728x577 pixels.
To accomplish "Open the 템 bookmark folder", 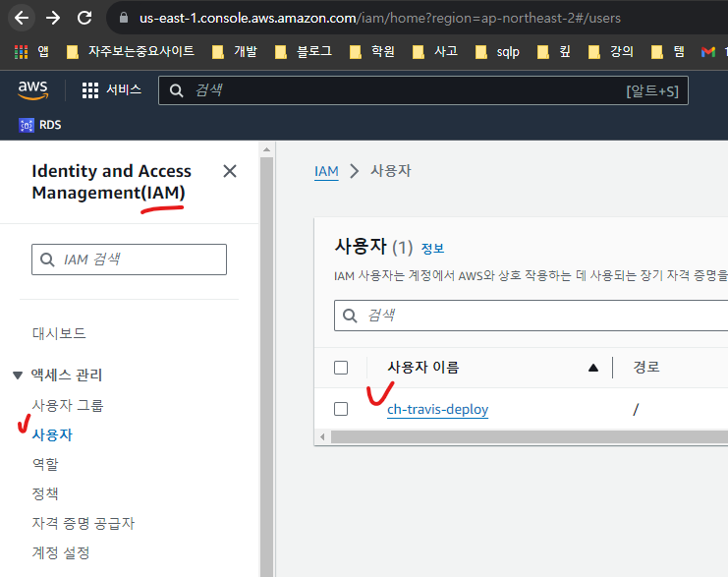I will coord(668,51).
